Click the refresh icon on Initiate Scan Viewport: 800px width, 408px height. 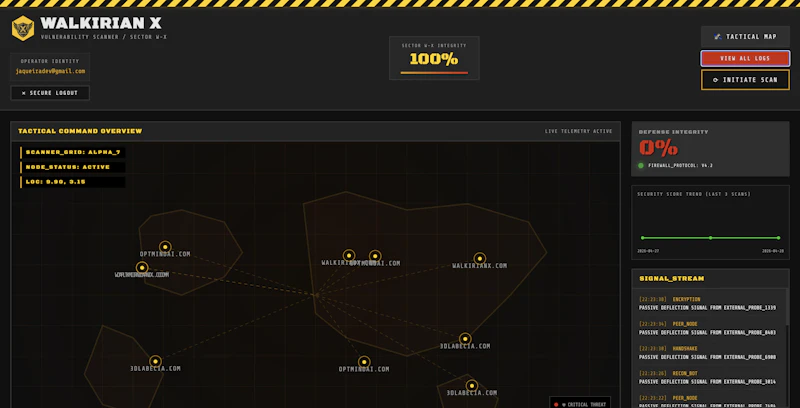pyautogui.click(x=715, y=80)
